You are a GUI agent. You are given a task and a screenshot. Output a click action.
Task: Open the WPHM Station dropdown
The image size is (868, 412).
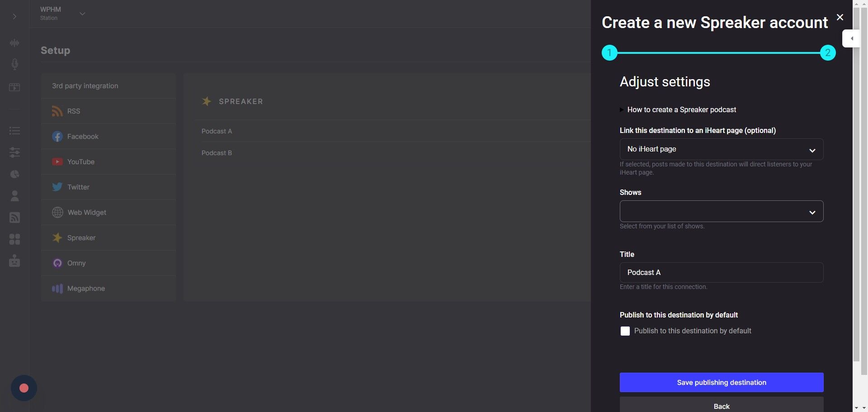click(62, 14)
